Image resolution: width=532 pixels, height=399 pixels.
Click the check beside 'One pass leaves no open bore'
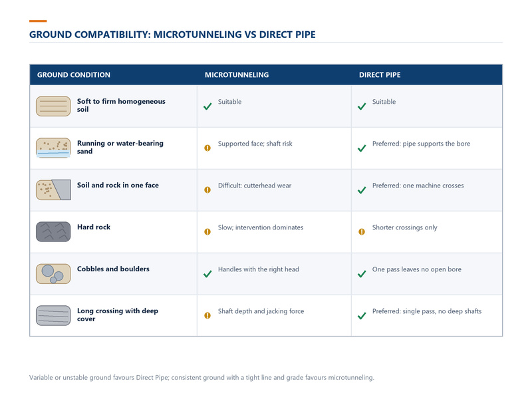[362, 274]
